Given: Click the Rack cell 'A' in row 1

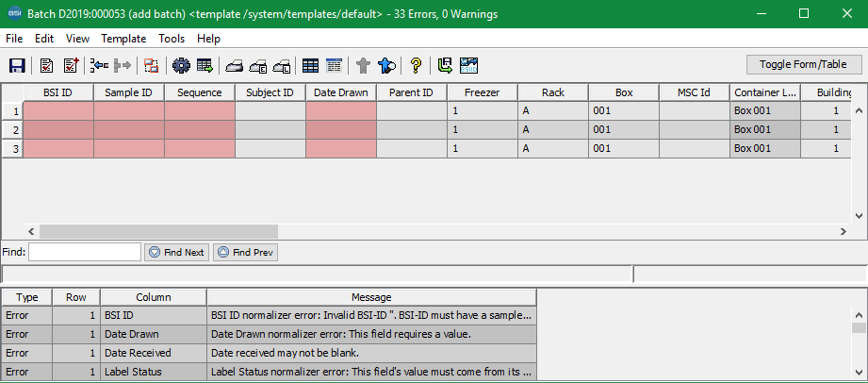Looking at the screenshot, I should tap(553, 111).
